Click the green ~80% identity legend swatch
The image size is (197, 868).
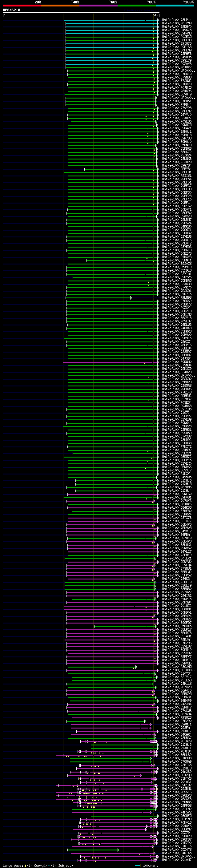tap(137, 6)
